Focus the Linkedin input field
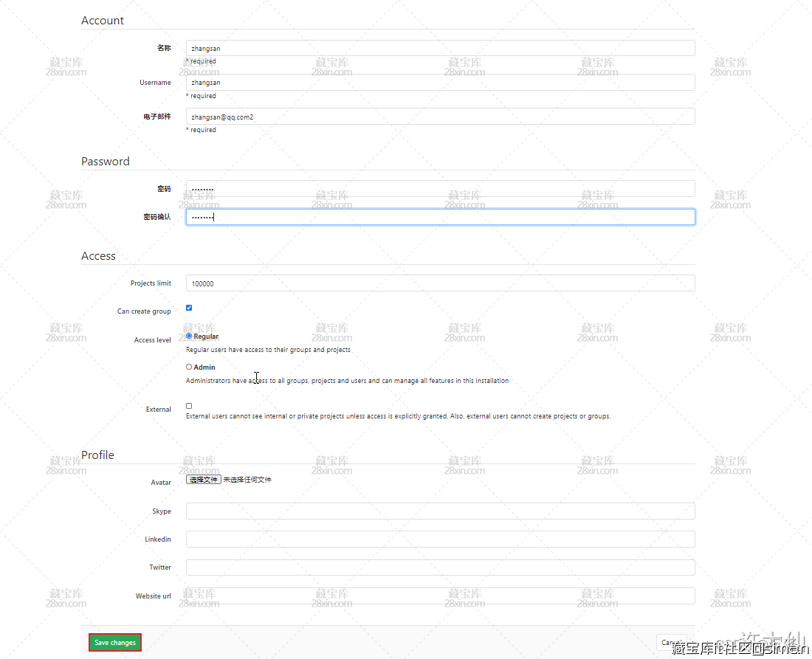 pos(440,539)
